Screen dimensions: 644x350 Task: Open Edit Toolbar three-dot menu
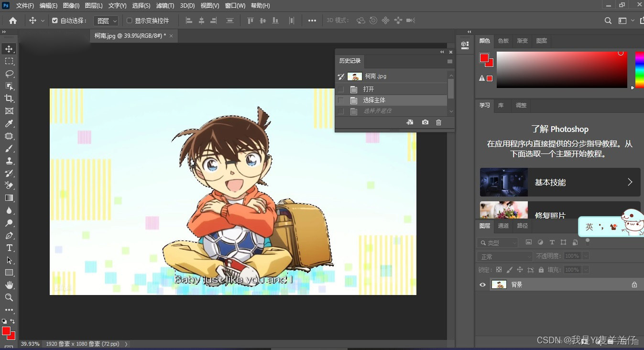(9, 310)
